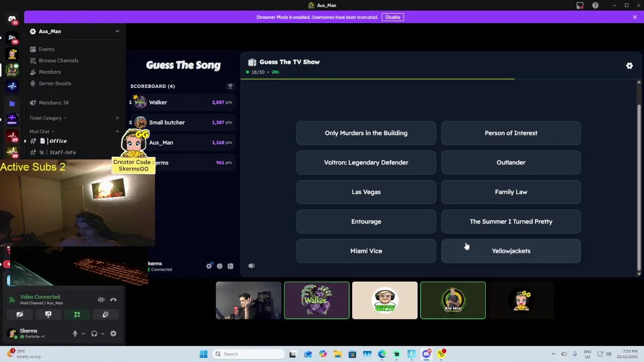
Task: Open Discord direct messages home icon
Action: pos(12,19)
